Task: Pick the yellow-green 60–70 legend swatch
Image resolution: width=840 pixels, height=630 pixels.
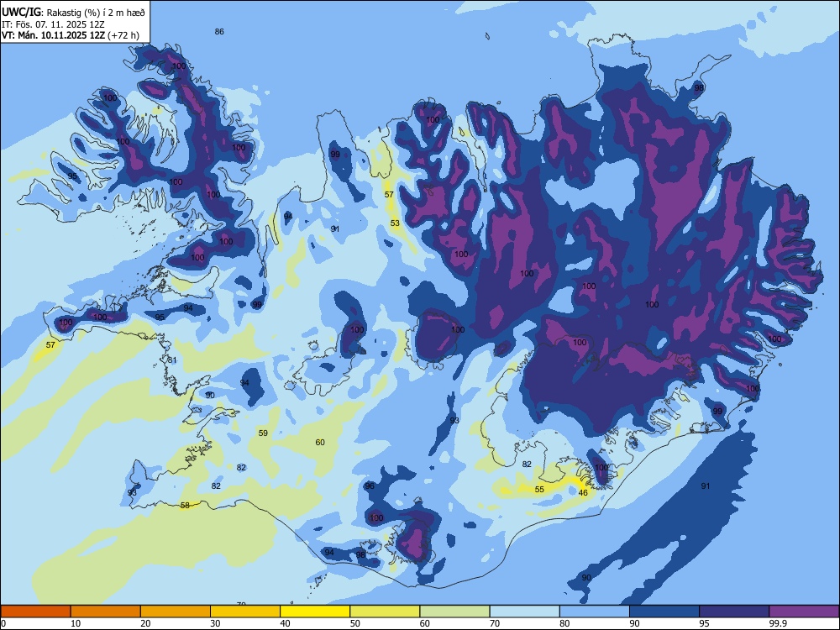Action: [454, 612]
